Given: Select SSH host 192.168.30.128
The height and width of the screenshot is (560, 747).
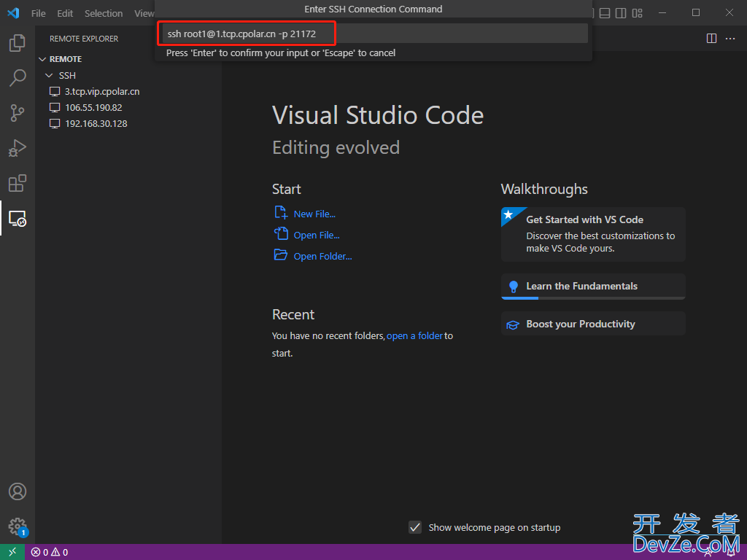Looking at the screenshot, I should click(x=96, y=124).
